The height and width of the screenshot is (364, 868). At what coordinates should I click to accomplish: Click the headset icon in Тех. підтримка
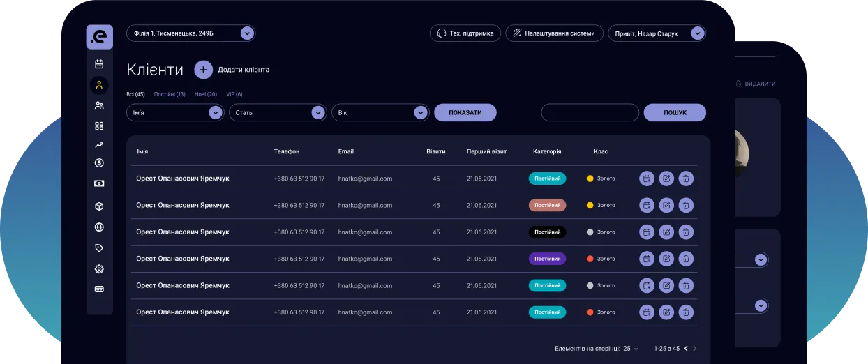[x=441, y=33]
